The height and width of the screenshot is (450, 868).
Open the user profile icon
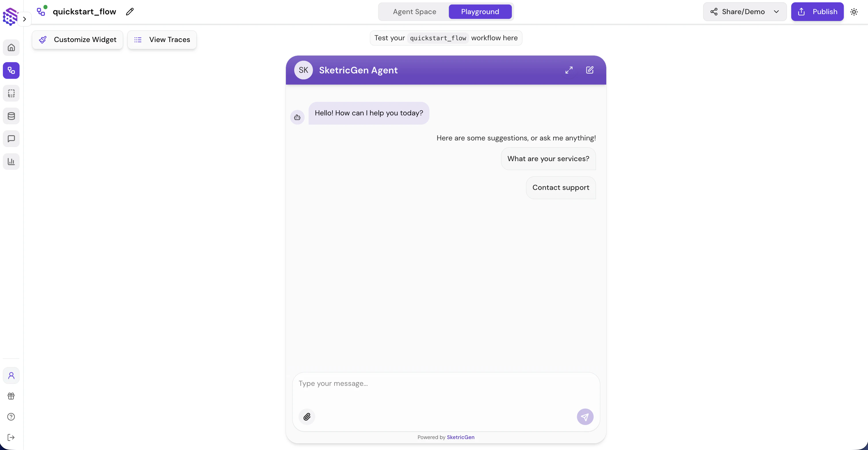click(x=11, y=375)
